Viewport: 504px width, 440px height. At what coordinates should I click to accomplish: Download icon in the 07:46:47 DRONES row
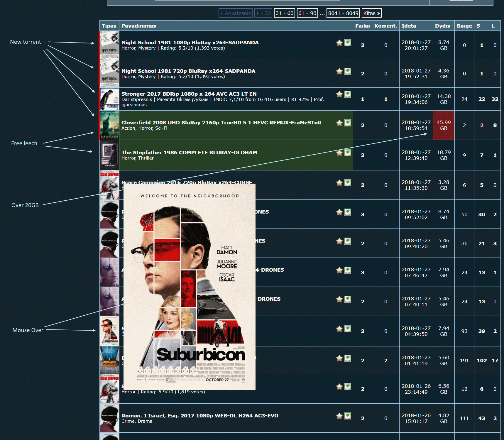348,270
